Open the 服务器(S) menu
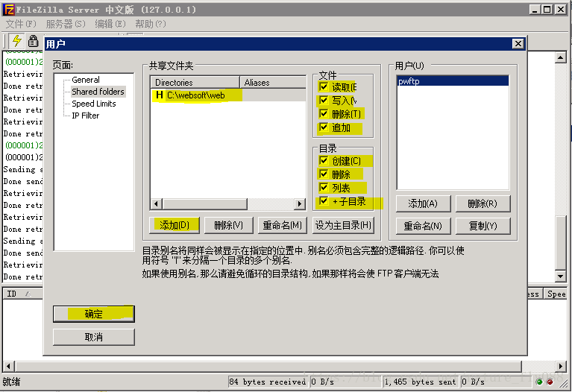This screenshot has width=572, height=392. (66, 24)
